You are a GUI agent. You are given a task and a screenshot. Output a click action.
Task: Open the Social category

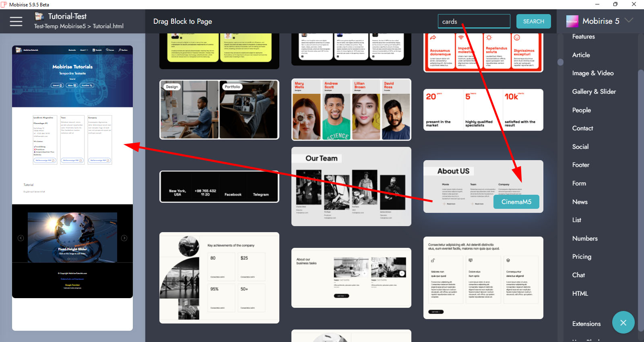(x=580, y=146)
